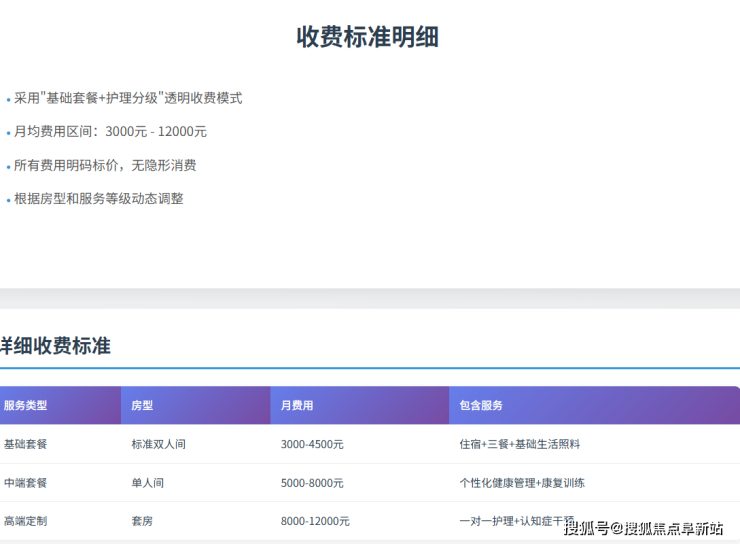Select the 5000-8000元 price cell
This screenshot has width=740, height=544.
(x=312, y=483)
